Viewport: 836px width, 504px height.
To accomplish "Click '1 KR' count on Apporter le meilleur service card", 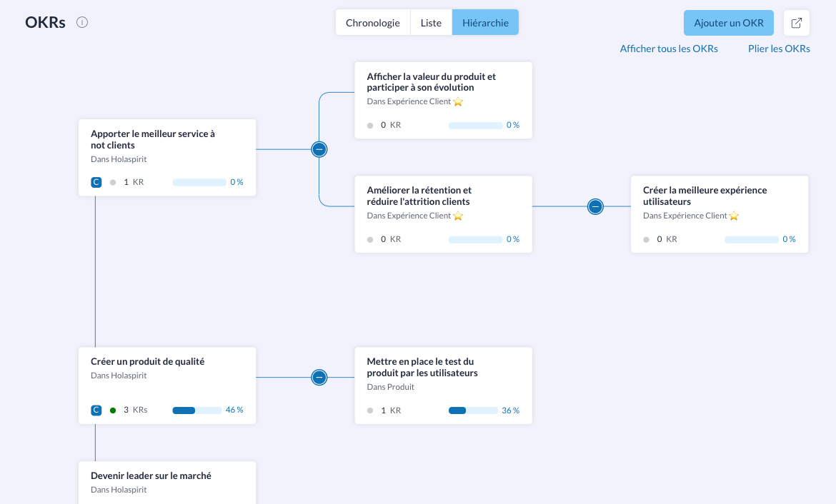I will pyautogui.click(x=134, y=182).
